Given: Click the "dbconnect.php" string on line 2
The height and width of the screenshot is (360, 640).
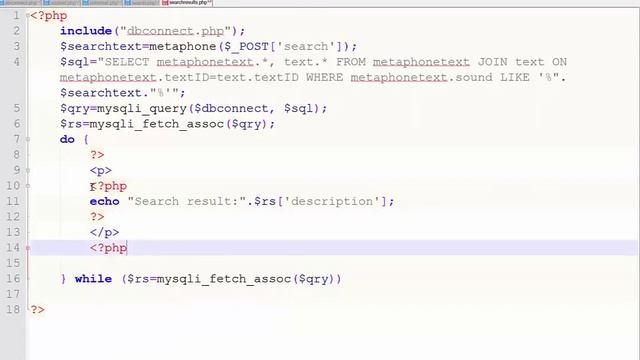Looking at the screenshot, I should pos(176,31).
